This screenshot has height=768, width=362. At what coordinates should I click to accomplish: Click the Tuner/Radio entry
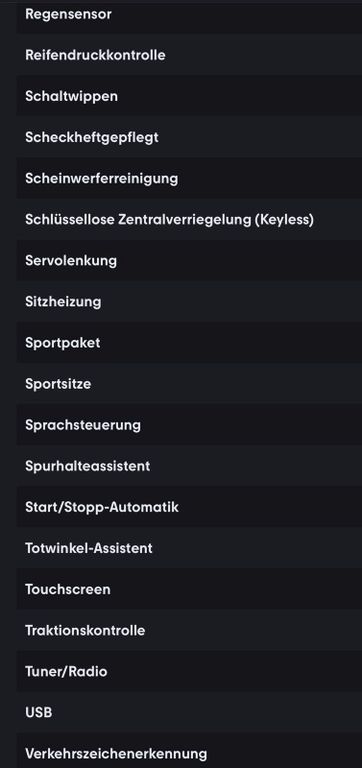point(189,672)
